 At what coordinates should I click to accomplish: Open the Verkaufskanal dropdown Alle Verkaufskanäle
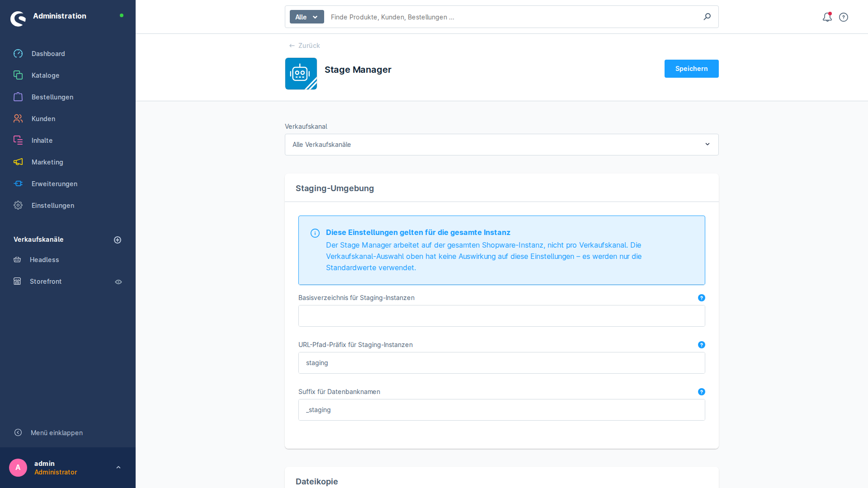(501, 145)
